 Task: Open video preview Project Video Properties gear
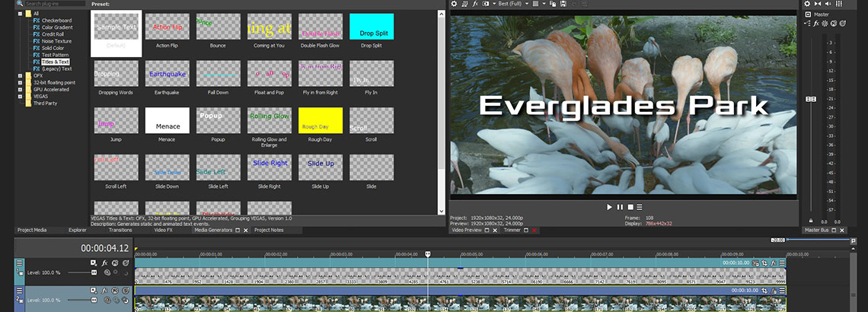click(x=454, y=3)
